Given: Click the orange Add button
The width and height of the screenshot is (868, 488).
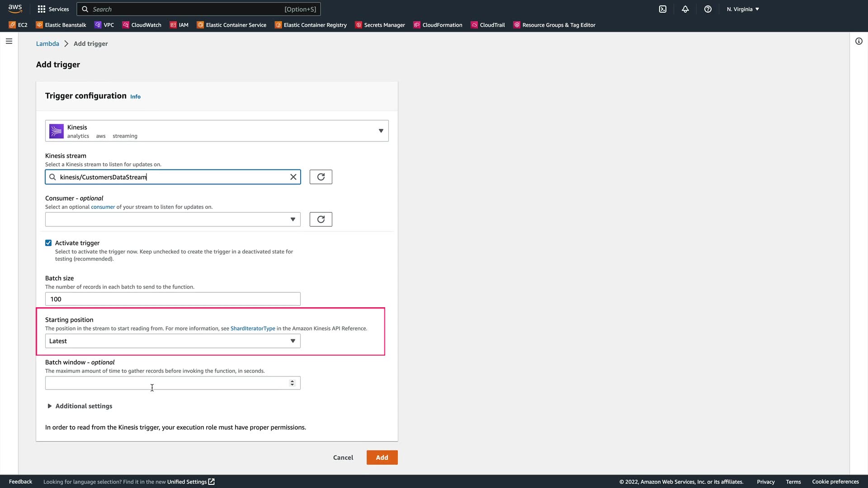Looking at the screenshot, I should (x=382, y=457).
